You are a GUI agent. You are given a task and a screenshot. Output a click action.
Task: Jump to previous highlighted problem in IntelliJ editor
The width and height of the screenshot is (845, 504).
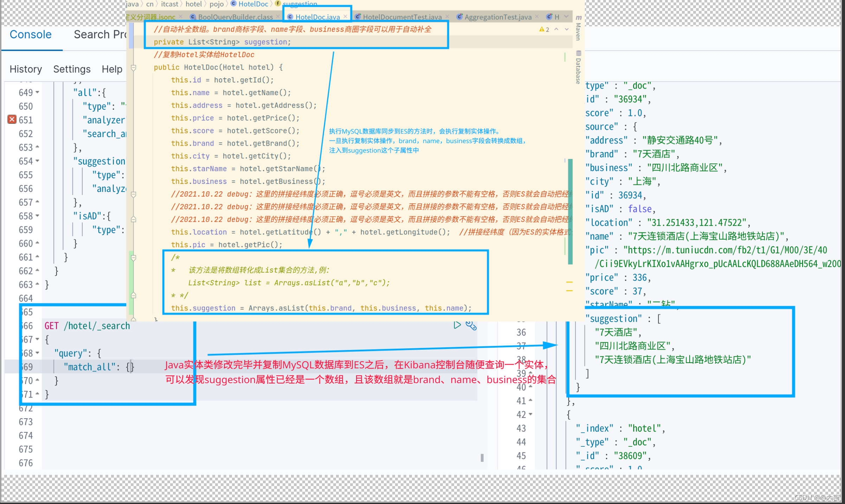click(556, 29)
